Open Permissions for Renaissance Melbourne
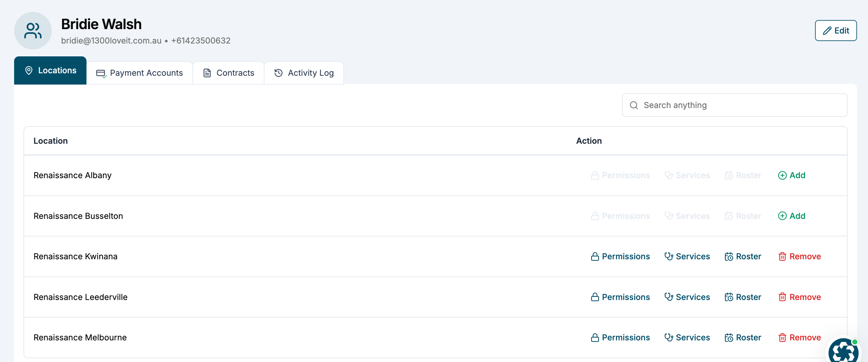This screenshot has width=868, height=362. [x=620, y=337]
